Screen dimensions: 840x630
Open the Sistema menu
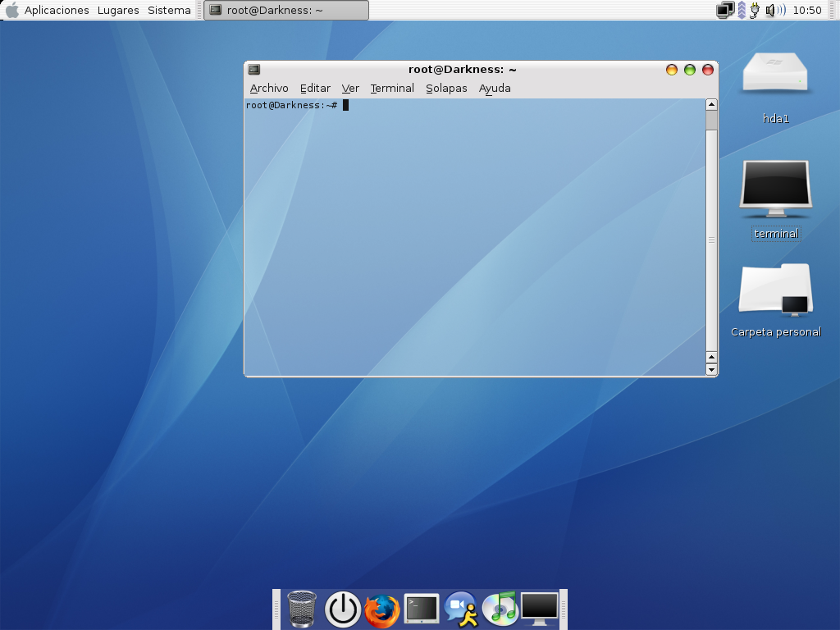coord(169,10)
